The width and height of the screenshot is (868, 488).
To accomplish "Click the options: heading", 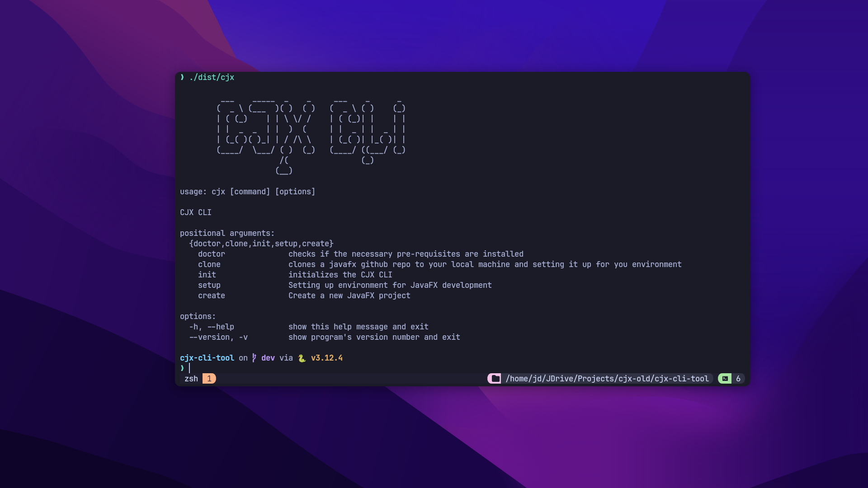I will coord(198,316).
